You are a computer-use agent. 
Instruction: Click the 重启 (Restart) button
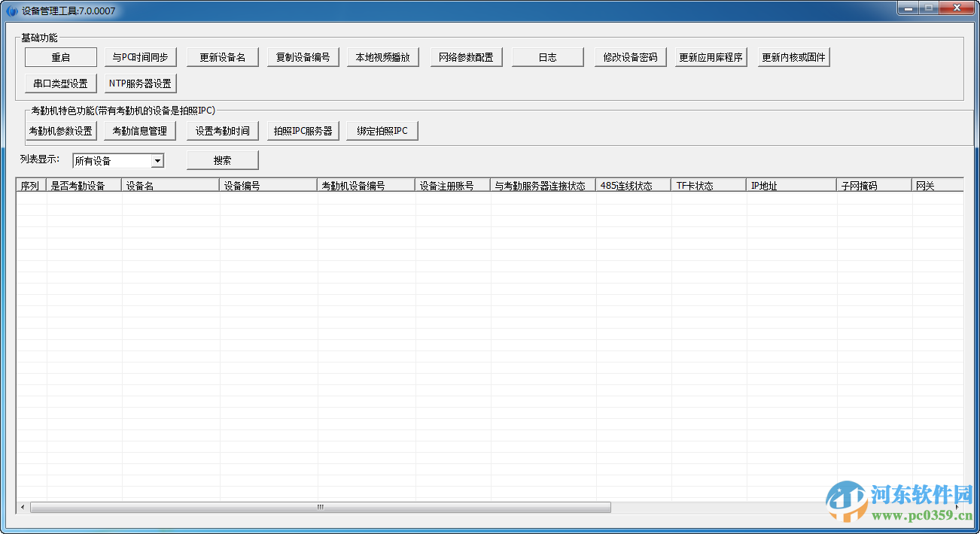[x=61, y=56]
